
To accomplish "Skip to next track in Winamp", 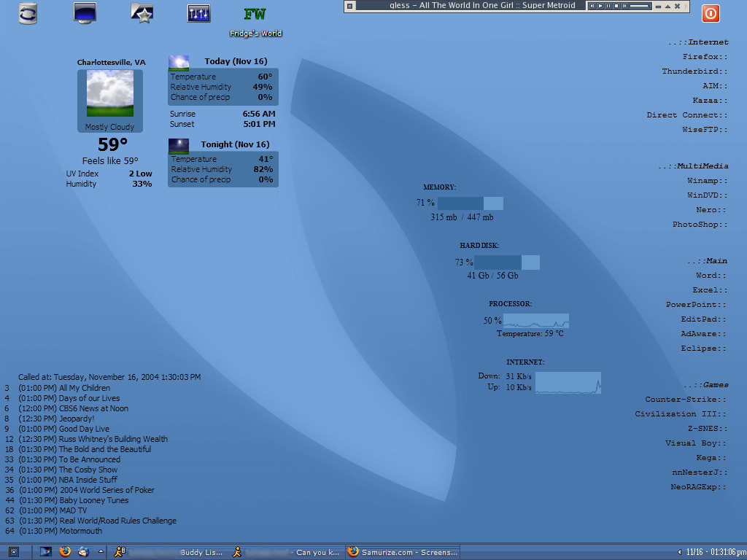I will [x=624, y=6].
